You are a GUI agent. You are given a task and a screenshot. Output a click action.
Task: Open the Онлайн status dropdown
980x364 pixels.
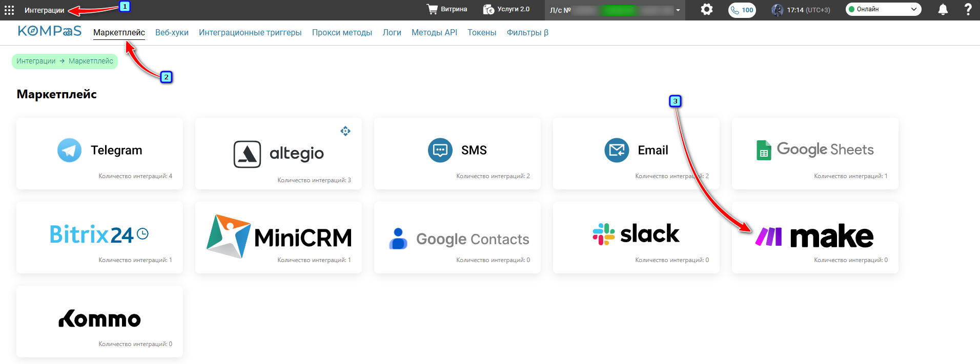tap(883, 9)
